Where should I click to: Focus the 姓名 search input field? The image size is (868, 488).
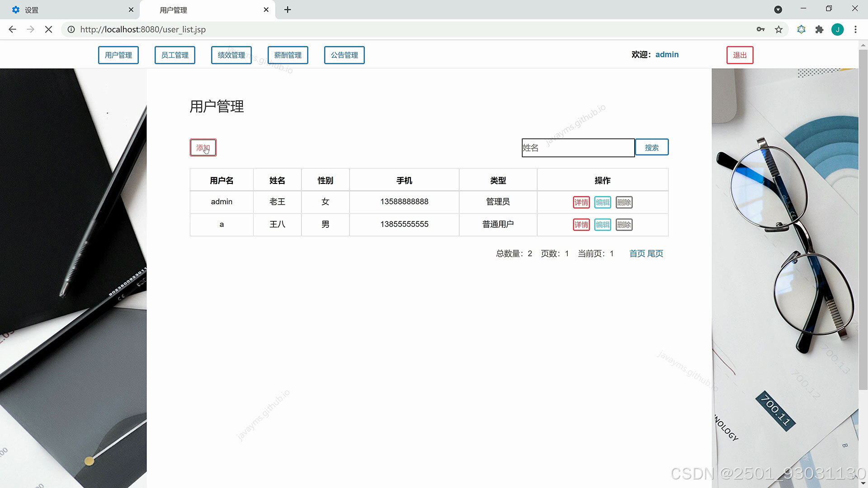[x=578, y=148]
